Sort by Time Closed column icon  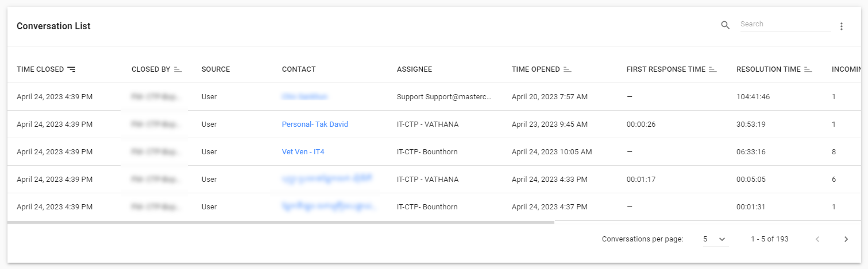71,69
